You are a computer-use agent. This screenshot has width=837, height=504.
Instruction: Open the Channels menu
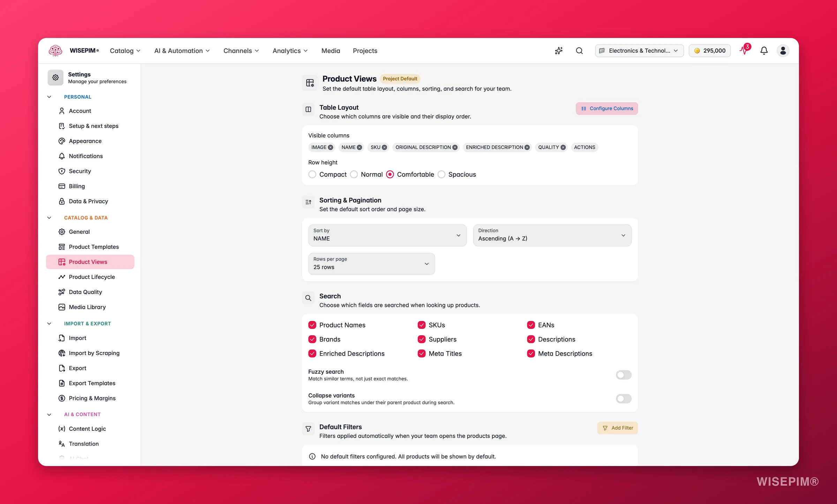coord(241,51)
